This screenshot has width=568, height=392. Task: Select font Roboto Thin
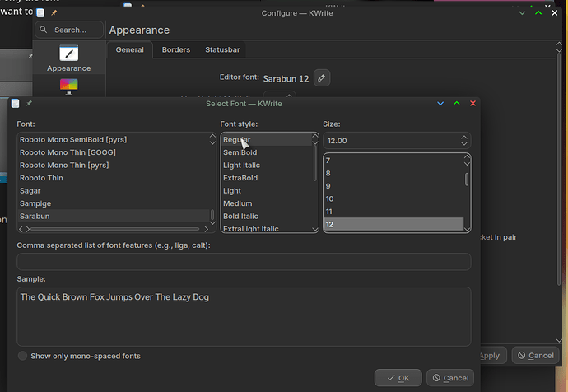point(114,178)
